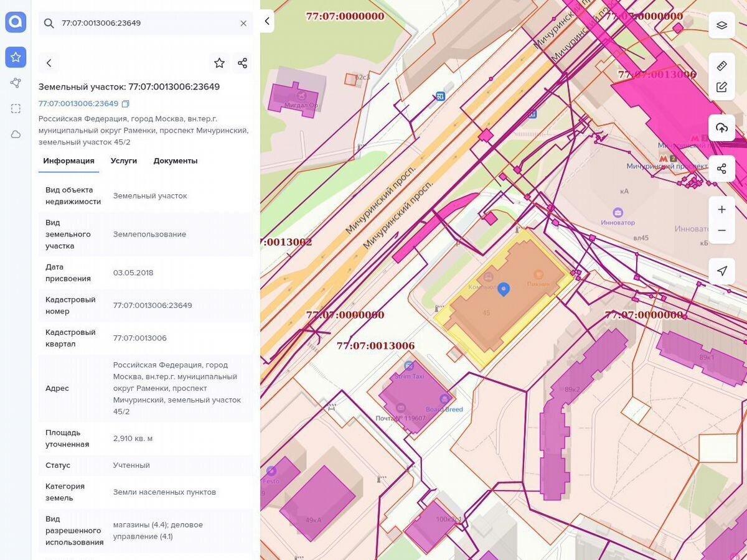Click the Почта 119607 marker on map
The image size is (747, 560).
tap(400, 408)
